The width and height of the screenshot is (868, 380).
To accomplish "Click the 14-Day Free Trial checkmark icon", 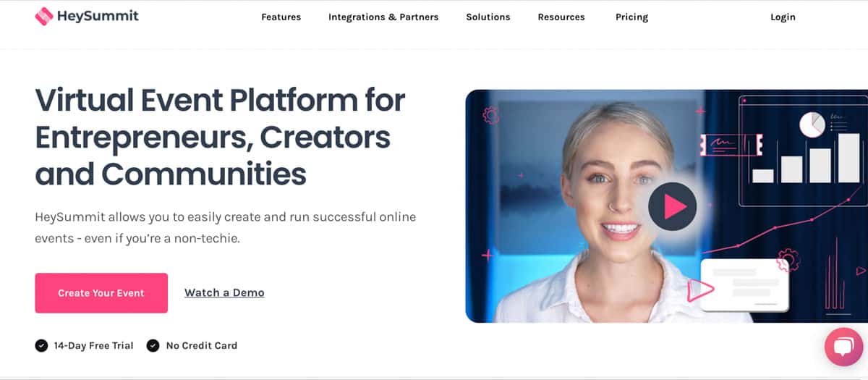I will coord(41,345).
